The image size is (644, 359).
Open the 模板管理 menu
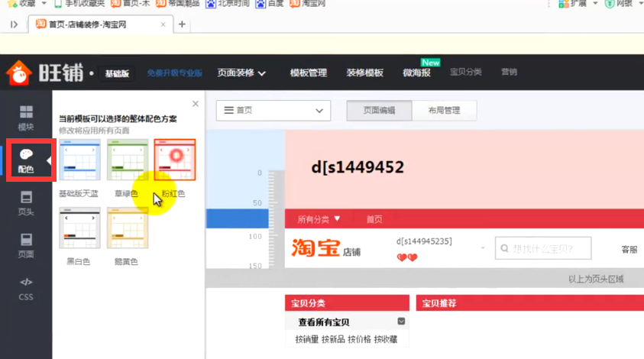pyautogui.click(x=309, y=73)
